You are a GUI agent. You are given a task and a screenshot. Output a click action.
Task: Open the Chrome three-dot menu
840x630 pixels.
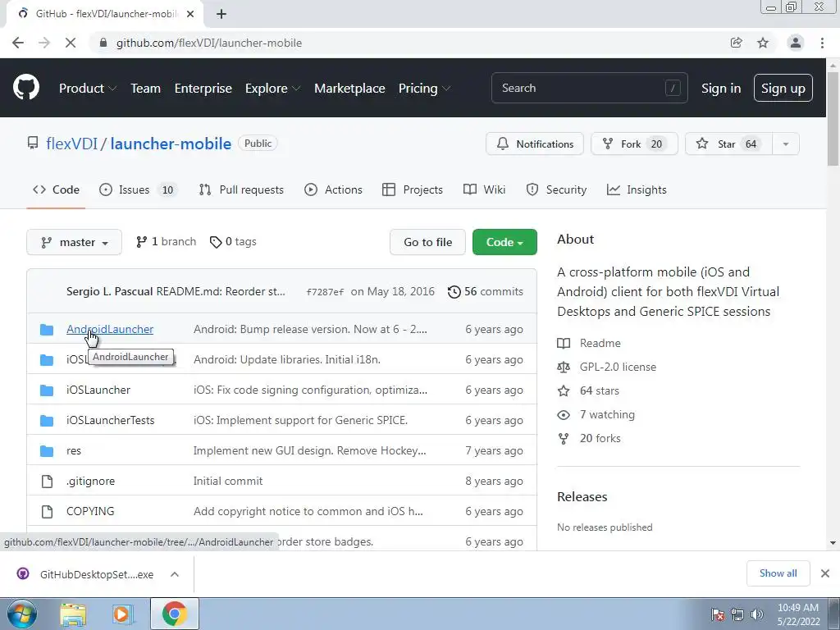pyautogui.click(x=822, y=43)
